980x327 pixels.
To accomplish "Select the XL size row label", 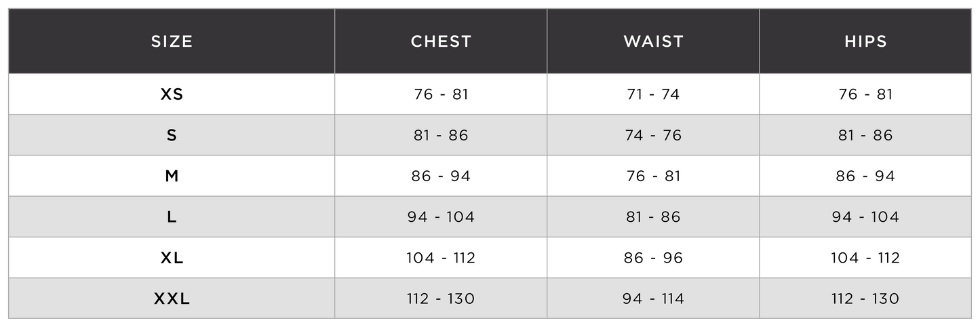I will click(x=172, y=258).
